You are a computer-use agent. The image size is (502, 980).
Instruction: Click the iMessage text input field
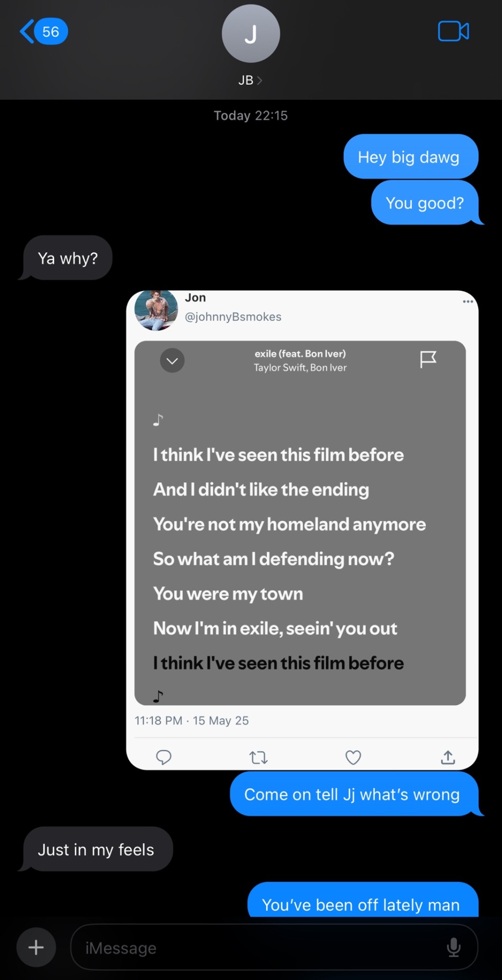pyautogui.click(x=255, y=948)
